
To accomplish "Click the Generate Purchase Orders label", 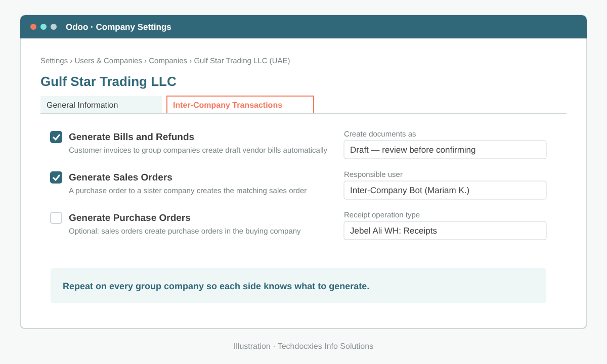I will 129,218.
